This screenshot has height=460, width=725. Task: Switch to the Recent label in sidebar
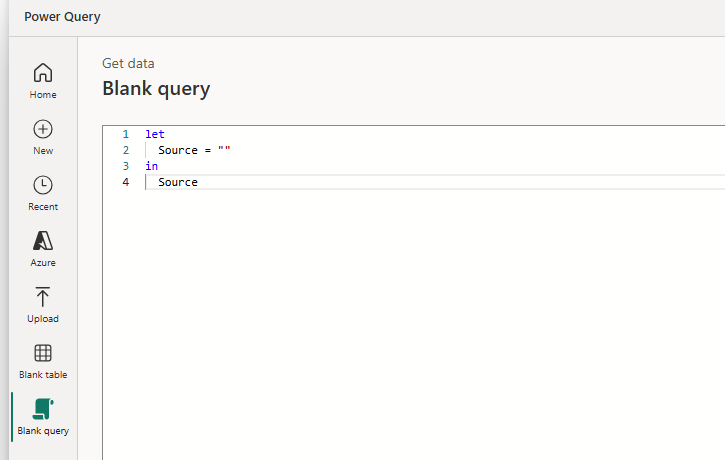[x=43, y=207]
